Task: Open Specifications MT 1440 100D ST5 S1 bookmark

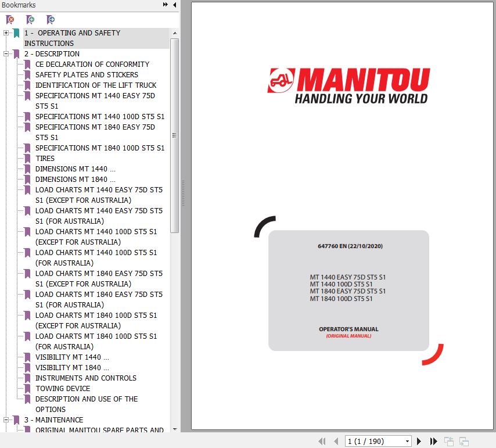Action: click(100, 116)
